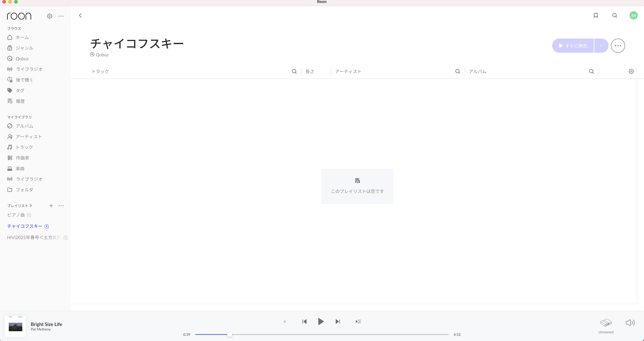
Task: Open Qobuz in the browse sidebar
Action: [x=22, y=59]
